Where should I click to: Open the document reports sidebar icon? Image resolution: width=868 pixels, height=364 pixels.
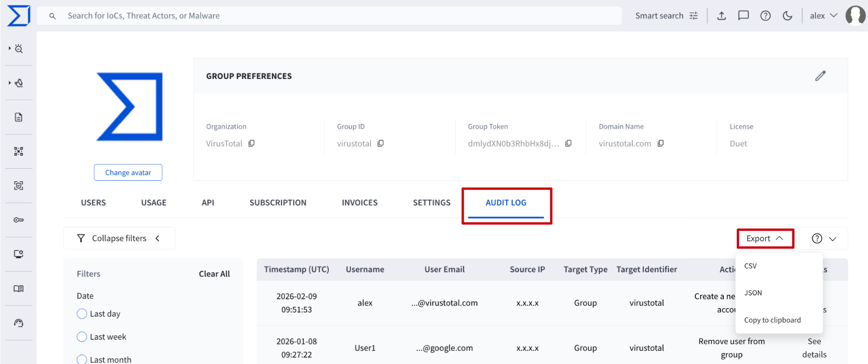19,117
